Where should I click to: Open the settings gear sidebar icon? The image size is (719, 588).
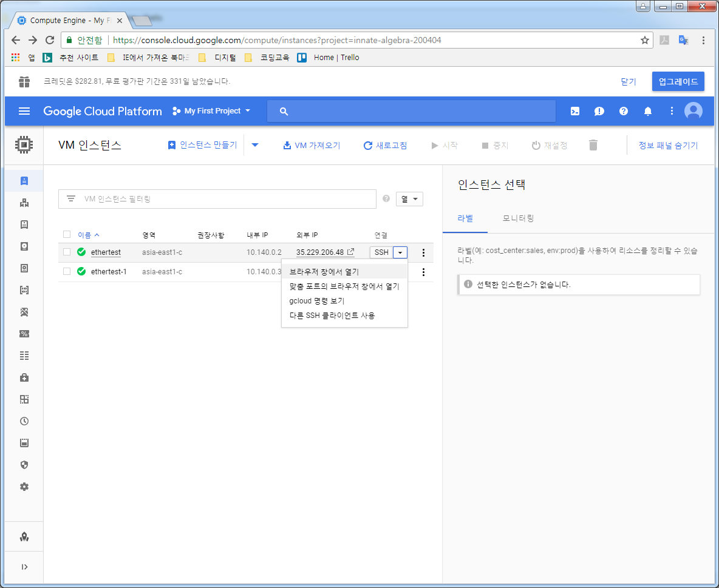point(24,487)
